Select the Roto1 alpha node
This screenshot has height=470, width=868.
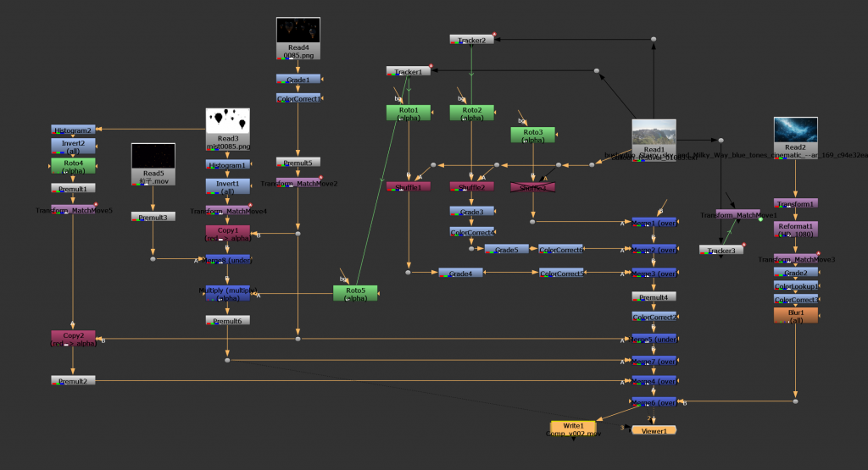pyautogui.click(x=409, y=113)
